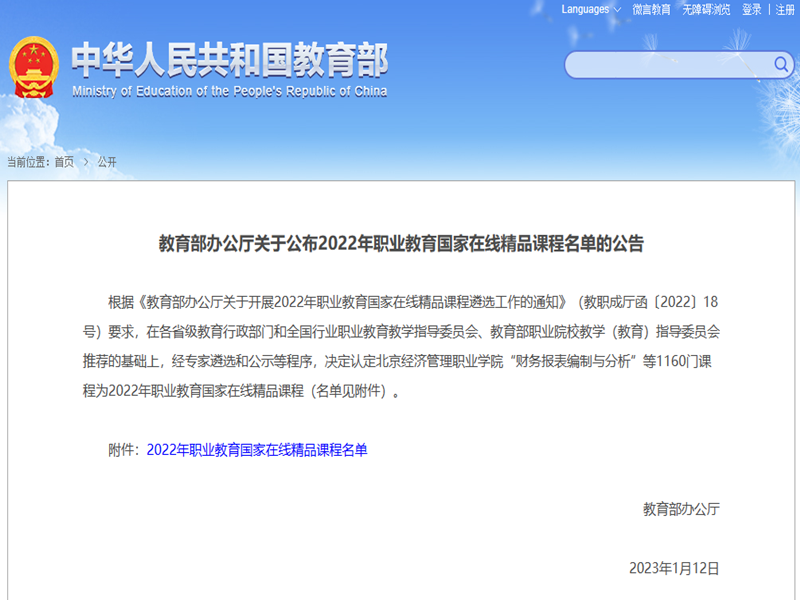Go to 首页 in the breadcrumb
The height and width of the screenshot is (600, 800).
click(x=64, y=162)
